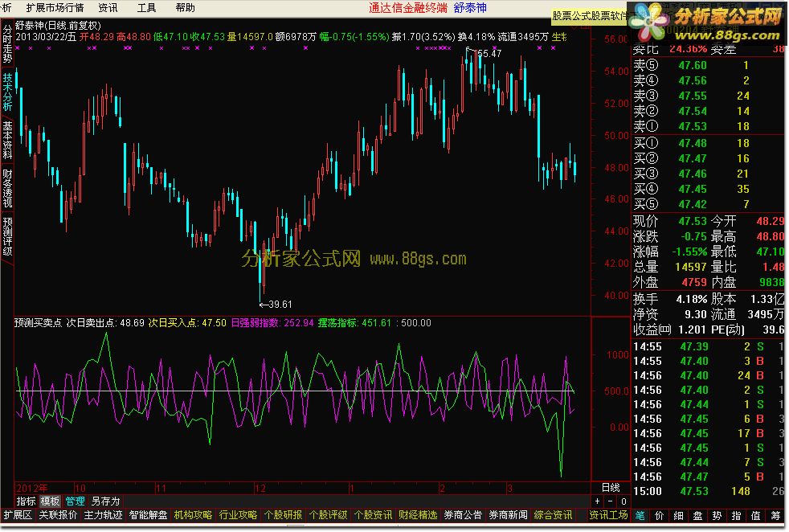Image resolution: width=789 pixels, height=532 pixels.
Task: Open the 基本资料 side tab
Action: 7,139
